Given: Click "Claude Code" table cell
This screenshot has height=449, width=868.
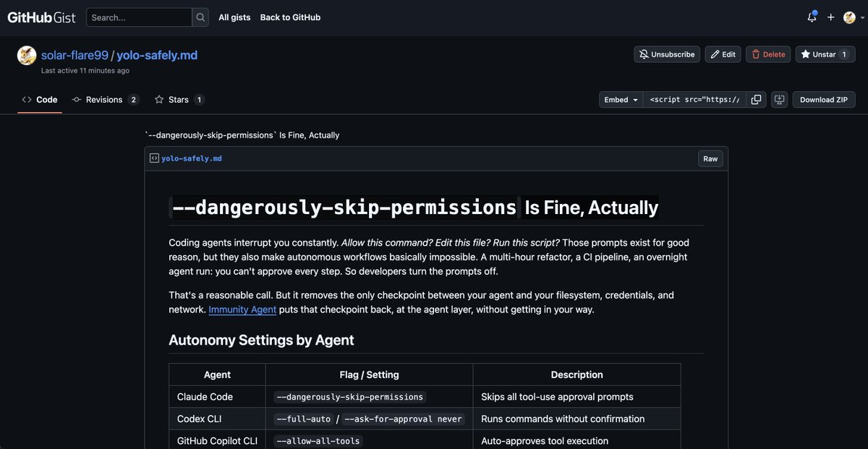Looking at the screenshot, I should point(217,396).
